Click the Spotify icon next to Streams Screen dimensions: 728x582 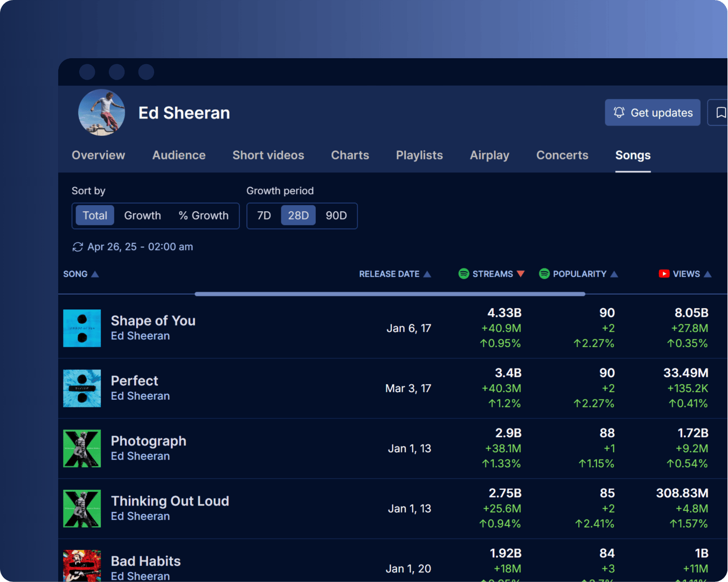pyautogui.click(x=463, y=274)
